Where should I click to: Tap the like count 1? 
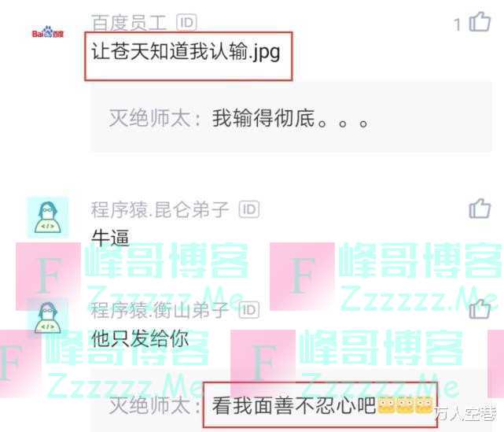click(x=457, y=24)
